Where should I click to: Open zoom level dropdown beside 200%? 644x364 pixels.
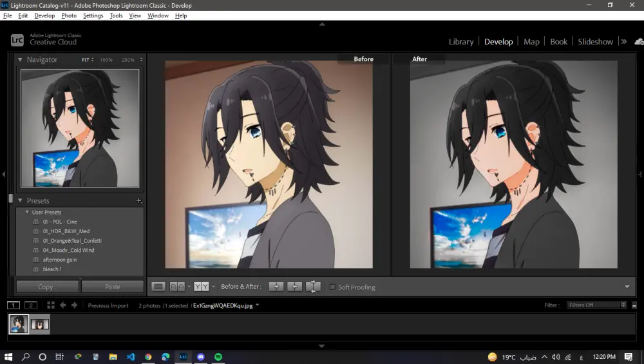pos(141,60)
